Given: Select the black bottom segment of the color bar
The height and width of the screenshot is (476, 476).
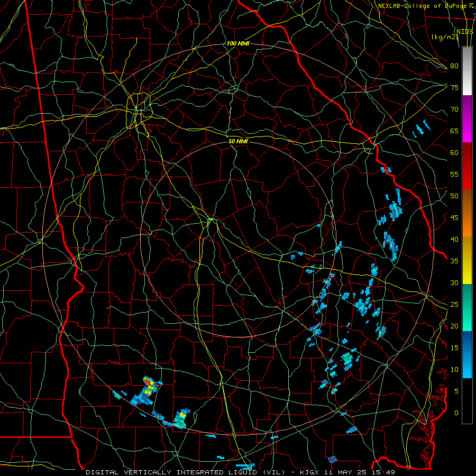Looking at the screenshot, I should 467,401.
